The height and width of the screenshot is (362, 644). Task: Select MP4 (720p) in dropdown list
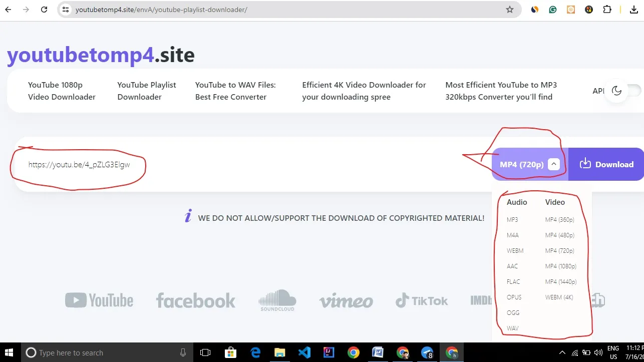tap(560, 250)
